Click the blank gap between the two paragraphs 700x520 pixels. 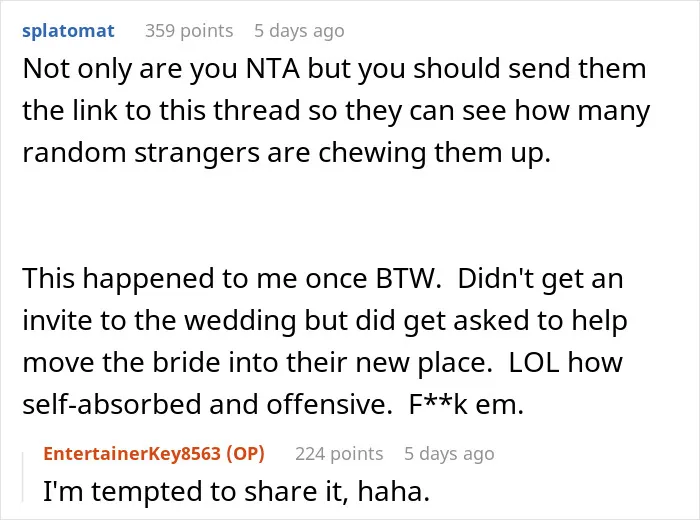click(350, 216)
